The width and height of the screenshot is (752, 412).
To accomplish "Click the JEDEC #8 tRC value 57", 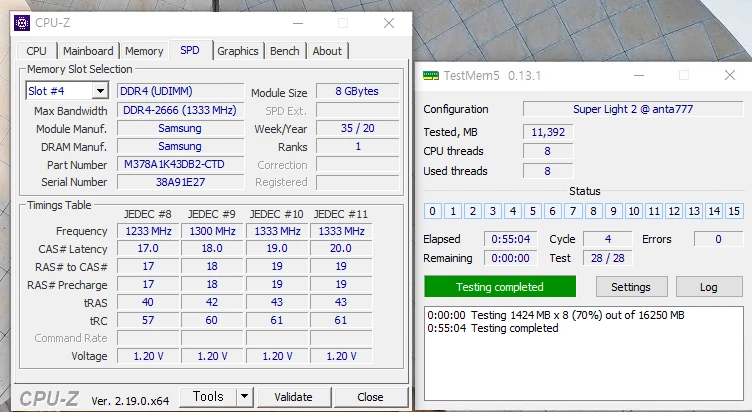I will click(148, 320).
